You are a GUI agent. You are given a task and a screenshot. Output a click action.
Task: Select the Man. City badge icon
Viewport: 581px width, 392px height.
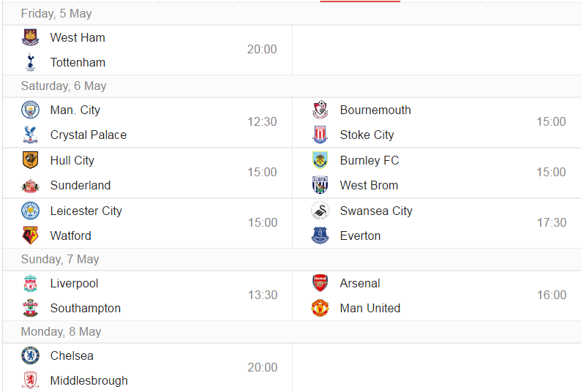[31, 110]
